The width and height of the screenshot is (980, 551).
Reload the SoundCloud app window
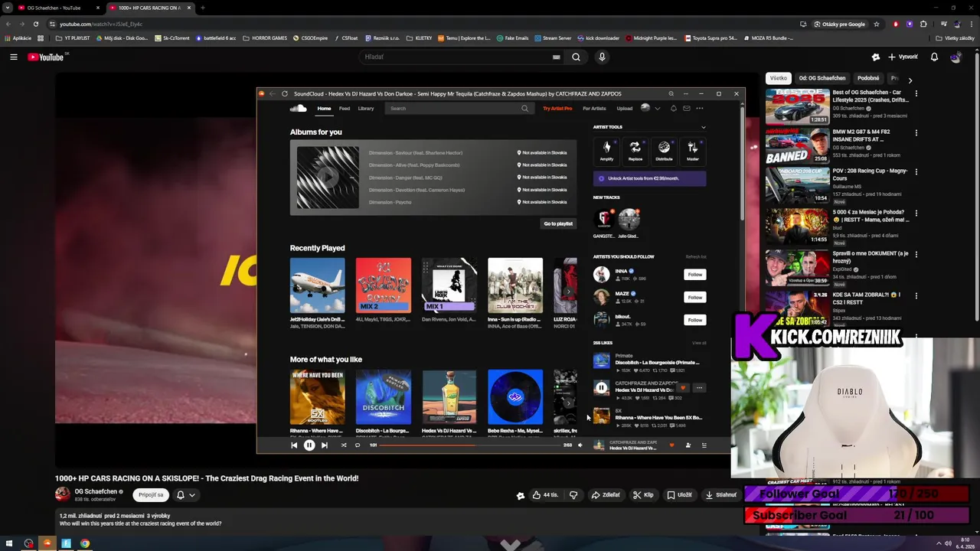coord(285,93)
